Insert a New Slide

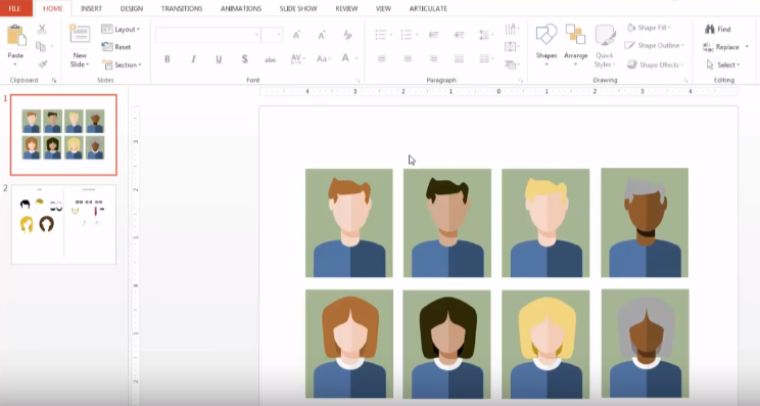coord(79,37)
